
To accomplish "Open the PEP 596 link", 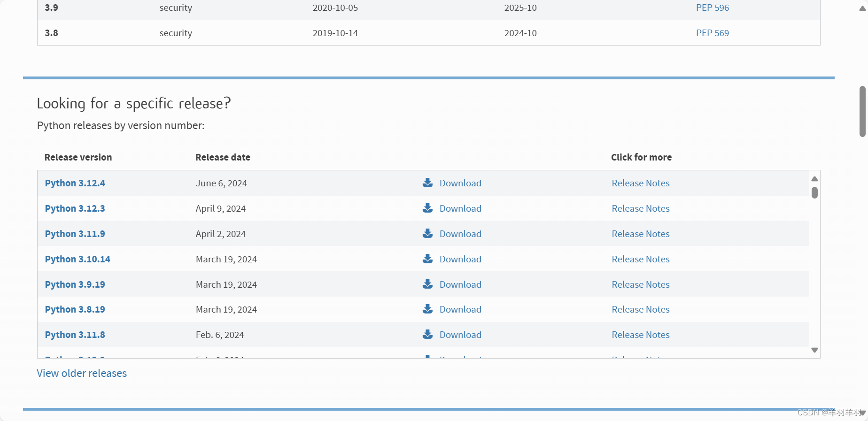I will coord(712,8).
